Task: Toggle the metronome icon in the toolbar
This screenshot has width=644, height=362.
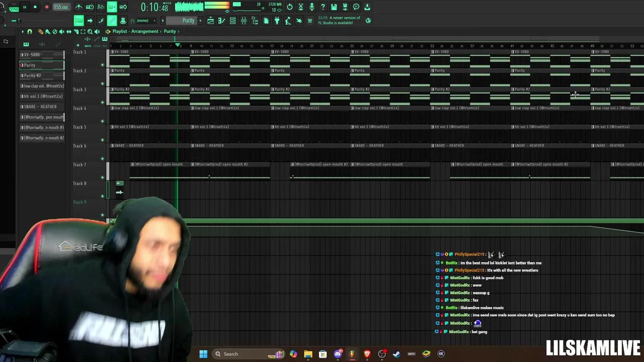Action: click(x=79, y=7)
